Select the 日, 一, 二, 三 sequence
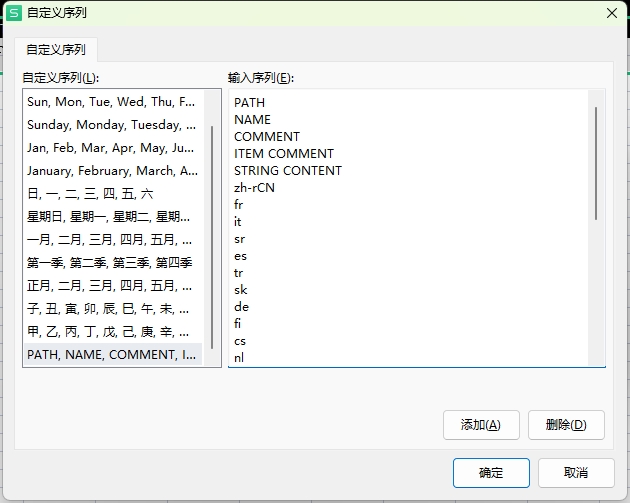 113,194
